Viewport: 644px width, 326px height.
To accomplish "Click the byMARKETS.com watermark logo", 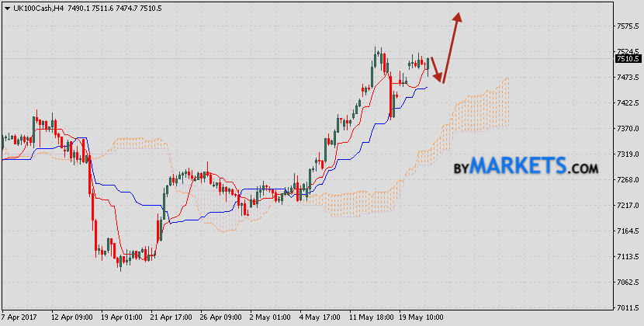I will point(525,166).
